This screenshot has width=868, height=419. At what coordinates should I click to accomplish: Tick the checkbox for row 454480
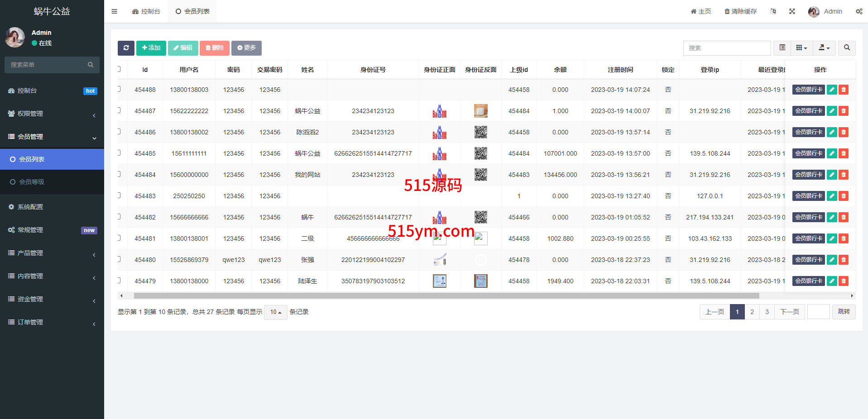[119, 259]
